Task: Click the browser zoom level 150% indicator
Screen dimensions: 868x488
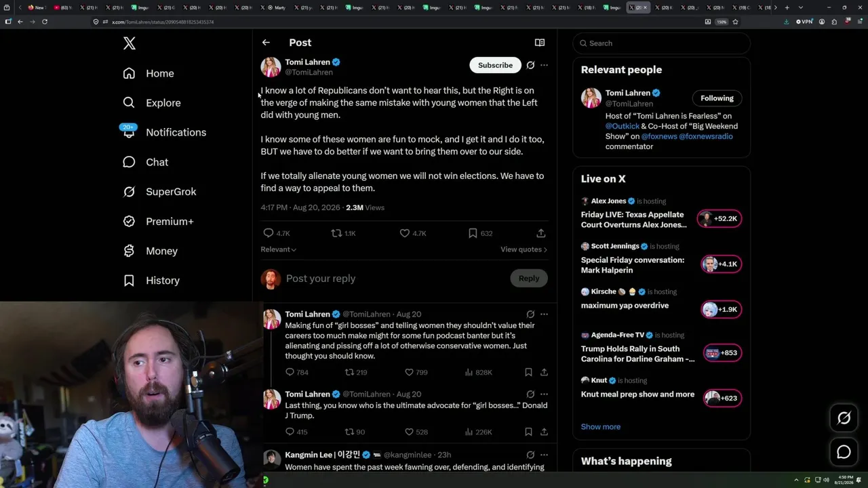Action: click(x=722, y=22)
